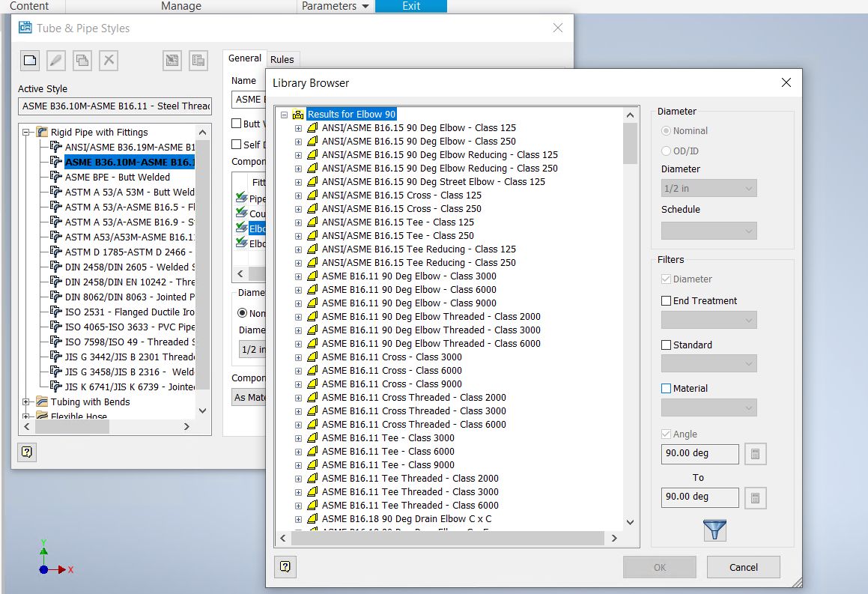
Task: Click style icon for JIS K 6741/JIS K 6739
Action: (x=56, y=387)
